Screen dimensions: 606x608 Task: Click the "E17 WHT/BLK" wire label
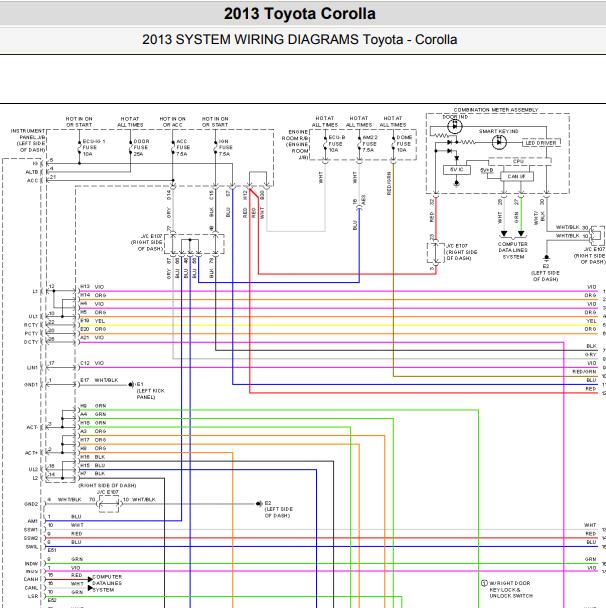(99, 380)
